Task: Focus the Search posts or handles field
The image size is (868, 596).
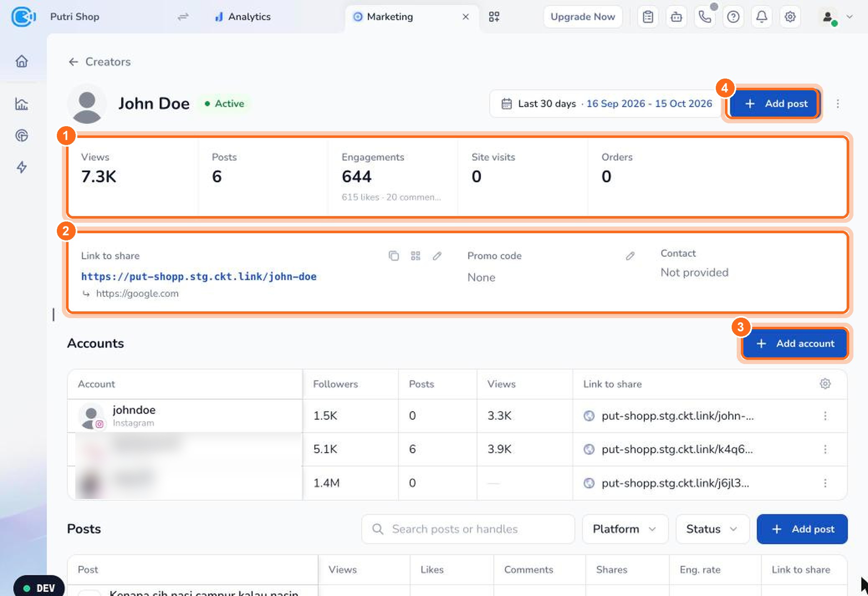Action: pyautogui.click(x=468, y=529)
